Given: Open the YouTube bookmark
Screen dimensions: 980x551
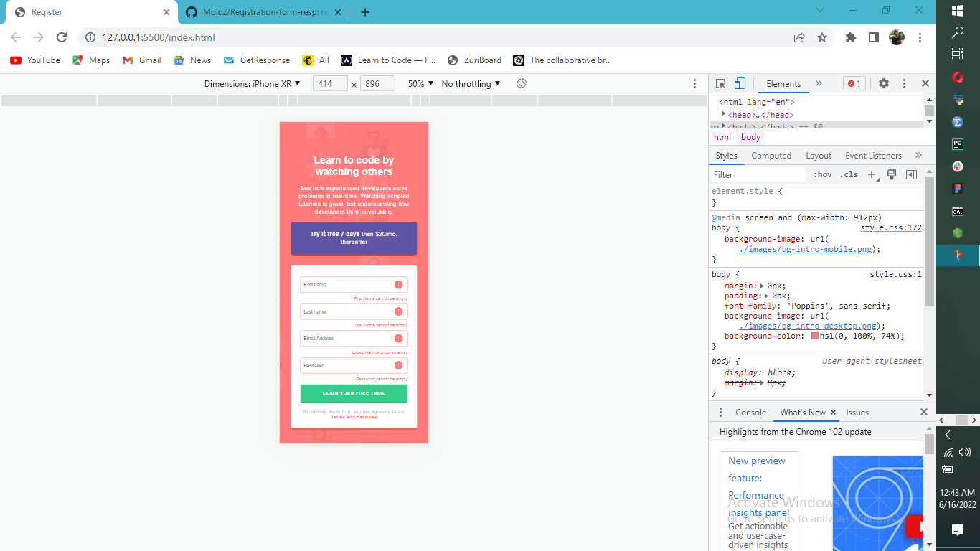Looking at the screenshot, I should click(35, 60).
